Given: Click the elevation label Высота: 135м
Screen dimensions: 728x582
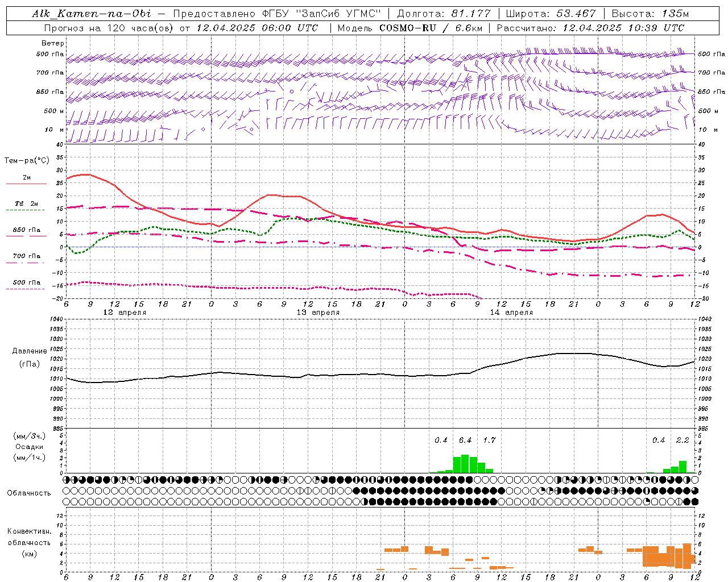Looking at the screenshot, I should 650,14.
